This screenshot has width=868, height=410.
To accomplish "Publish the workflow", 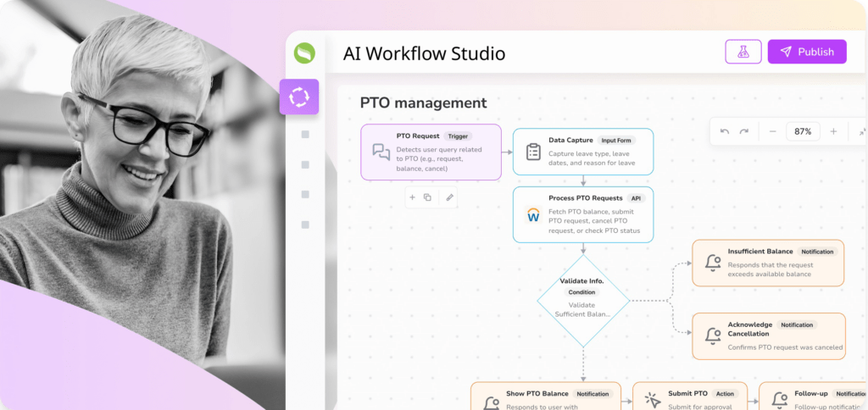I will click(807, 52).
